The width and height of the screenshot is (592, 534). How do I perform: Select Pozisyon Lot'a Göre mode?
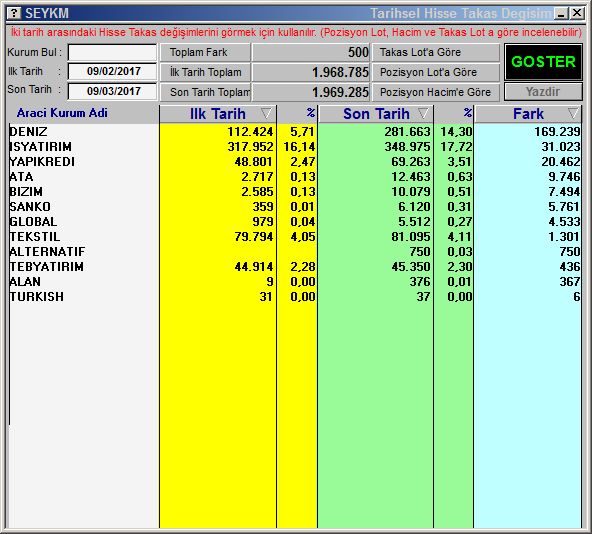pos(436,72)
